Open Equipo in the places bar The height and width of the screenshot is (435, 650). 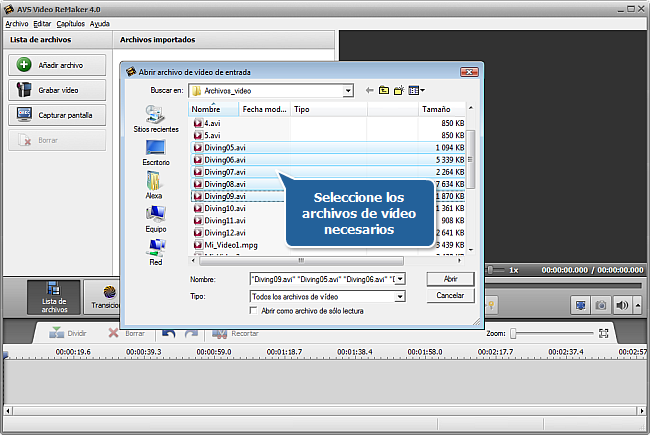156,219
